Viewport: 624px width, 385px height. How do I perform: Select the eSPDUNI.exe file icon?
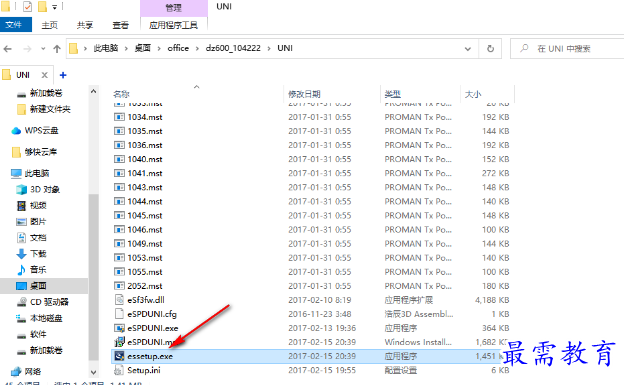pos(119,328)
